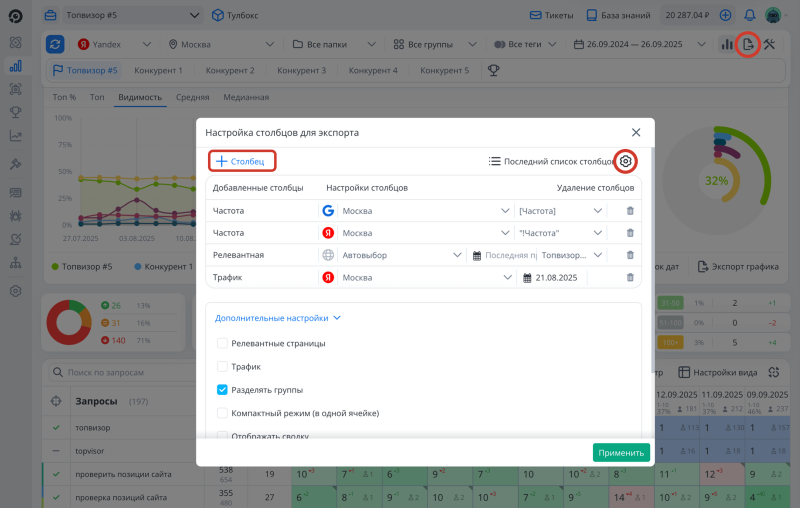Click the export file icon in toolbar
The image size is (800, 508).
click(747, 45)
